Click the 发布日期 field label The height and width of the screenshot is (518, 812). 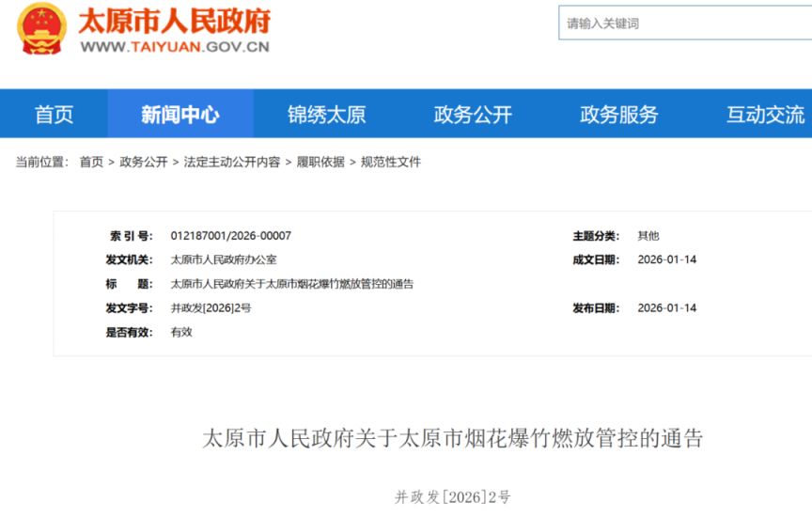[x=596, y=307]
